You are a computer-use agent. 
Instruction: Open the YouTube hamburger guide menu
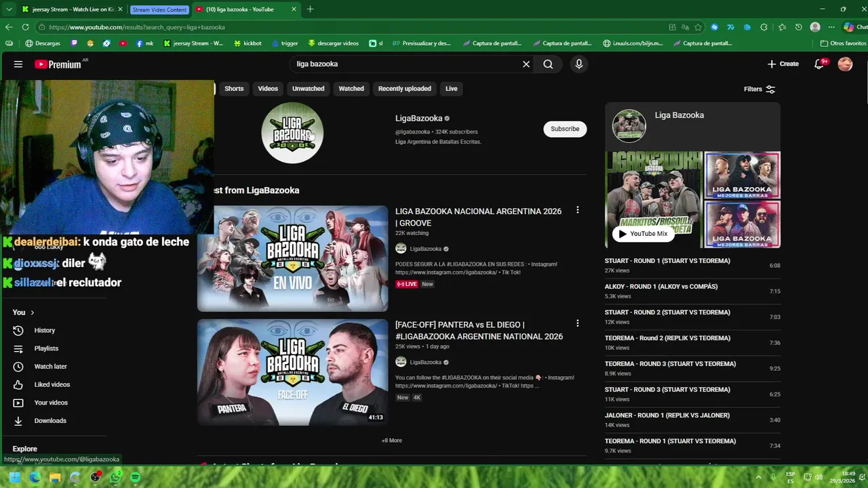pos(18,64)
